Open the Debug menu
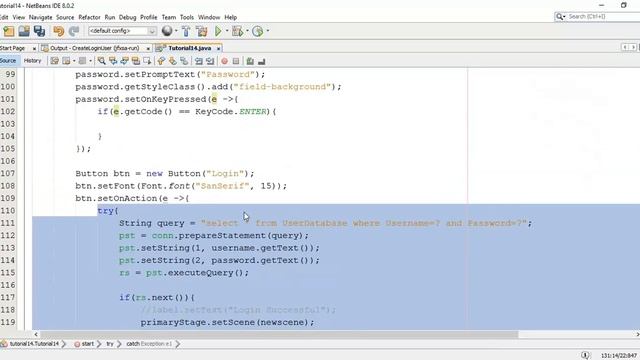640x360 pixels. tap(127, 17)
